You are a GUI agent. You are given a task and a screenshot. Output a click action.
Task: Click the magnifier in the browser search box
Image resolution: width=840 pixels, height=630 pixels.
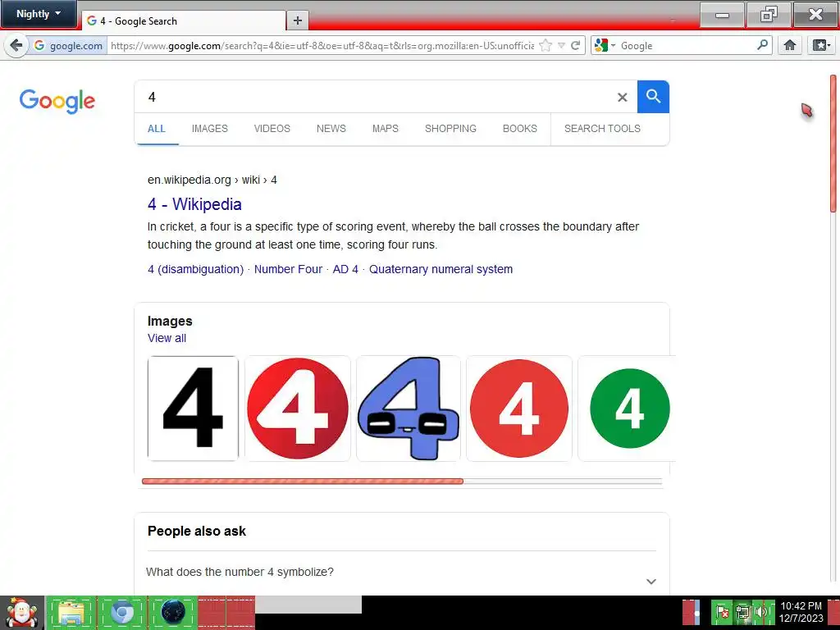pyautogui.click(x=762, y=45)
